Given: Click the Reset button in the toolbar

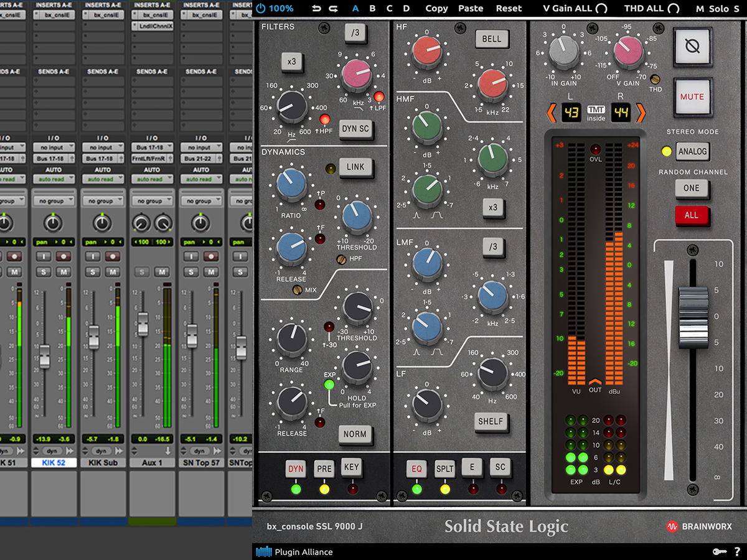Looking at the screenshot, I should 509,9.
